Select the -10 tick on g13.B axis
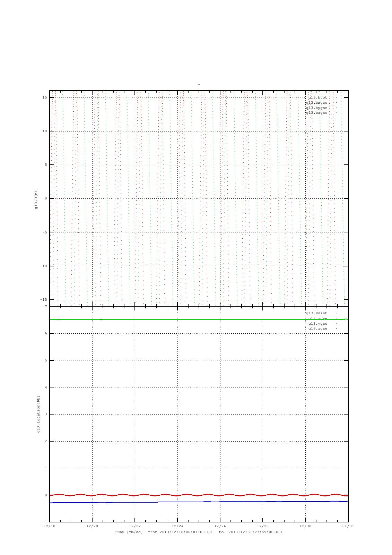This screenshot has height=555, width=392. [44, 266]
